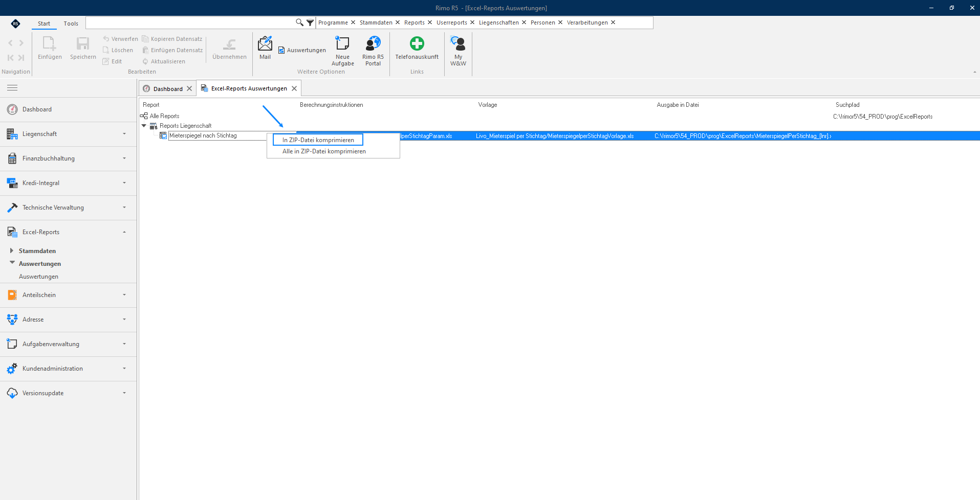Select the Excel-Reports Auswertungen tab
Screen dimensions: 980x500
pyautogui.click(x=249, y=88)
